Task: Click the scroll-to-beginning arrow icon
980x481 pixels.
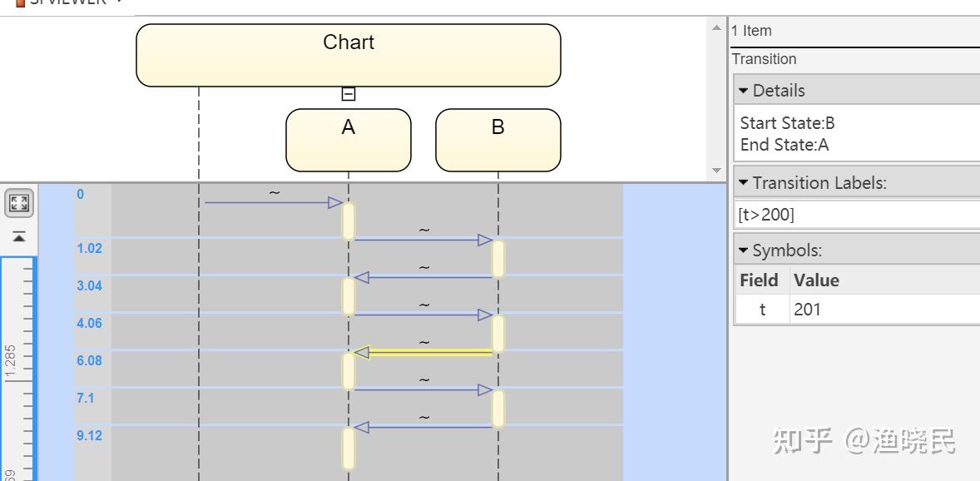Action: (x=19, y=237)
